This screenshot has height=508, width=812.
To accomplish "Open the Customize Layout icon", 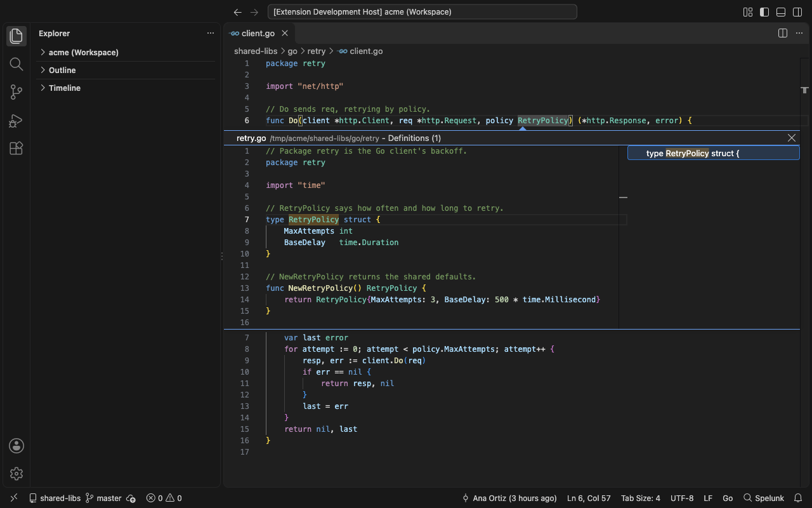I will (748, 12).
